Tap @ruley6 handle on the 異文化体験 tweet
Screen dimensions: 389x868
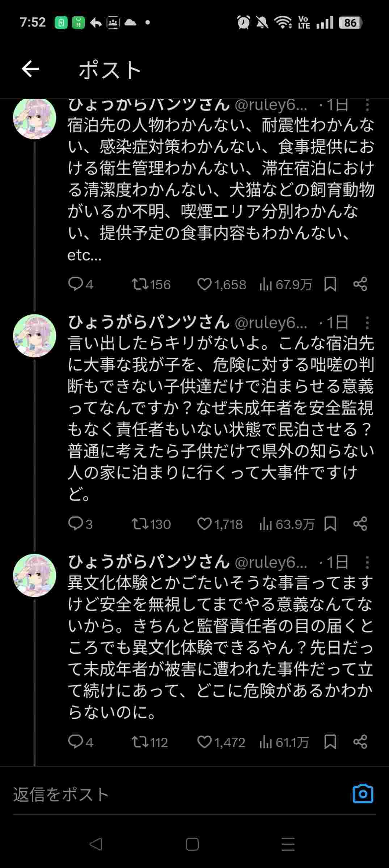point(271,562)
